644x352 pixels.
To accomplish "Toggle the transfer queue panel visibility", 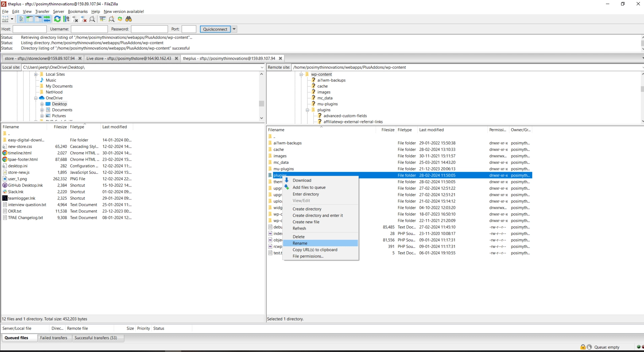I will click(x=47, y=19).
